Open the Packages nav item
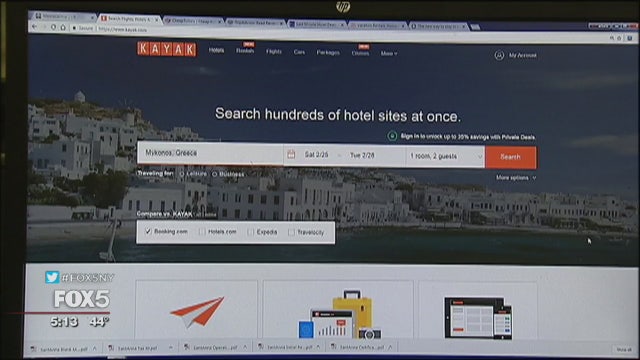Image resolution: width=640 pixels, height=360 pixels. [328, 52]
